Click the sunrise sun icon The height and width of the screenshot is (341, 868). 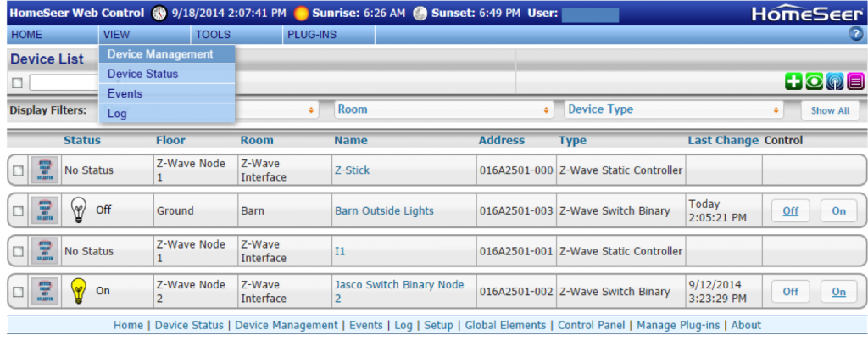click(x=301, y=13)
